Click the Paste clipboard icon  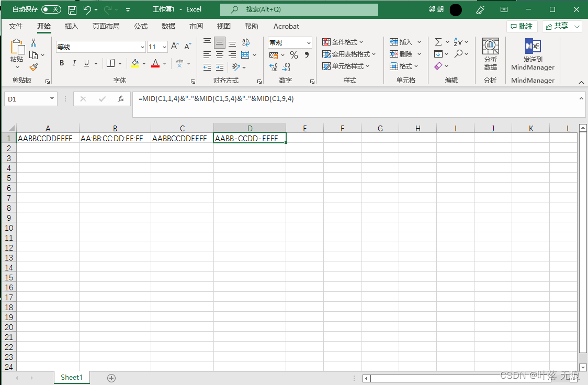coord(17,47)
